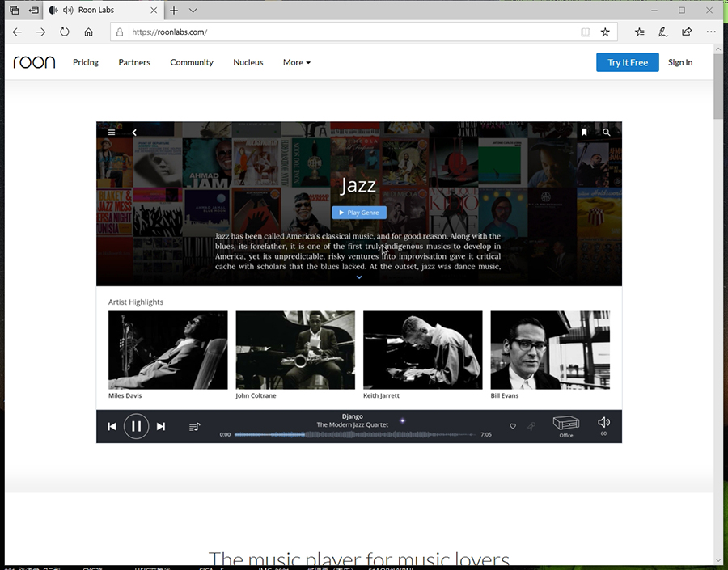Go back using the player's back chevron
Viewport: 728px width, 570px height.
134,133
